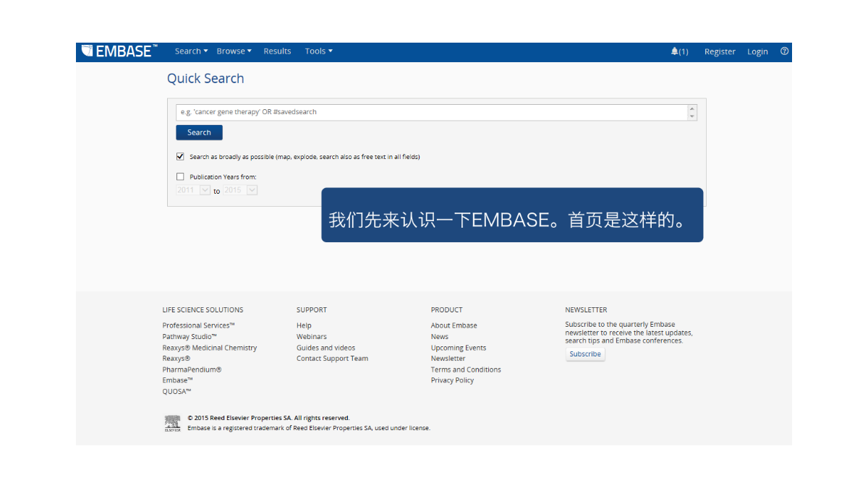The height and width of the screenshot is (488, 868).
Task: Open Guides and videos link
Action: tap(325, 348)
